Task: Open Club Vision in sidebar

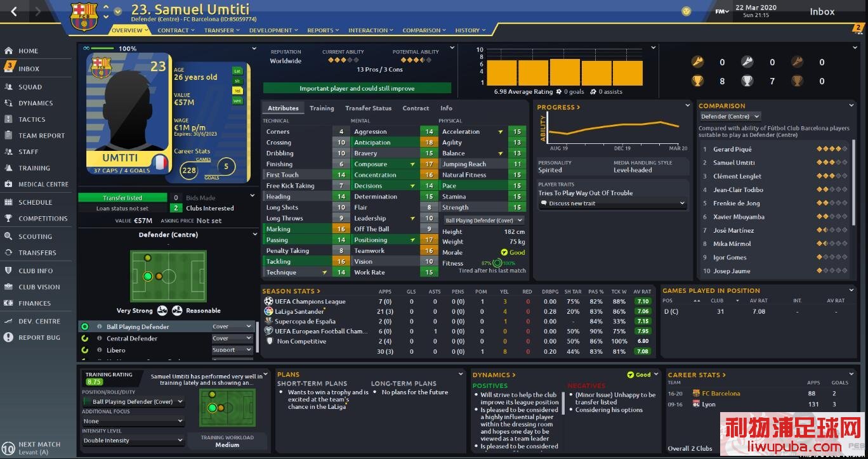Action: pos(39,287)
